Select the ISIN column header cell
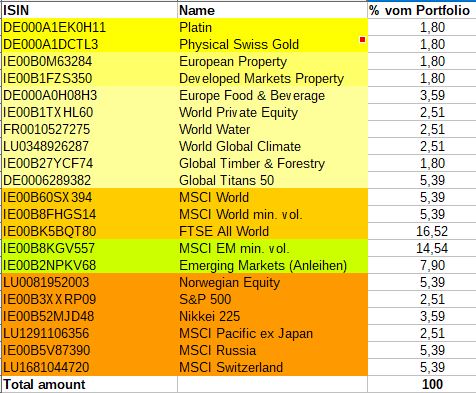 point(89,10)
